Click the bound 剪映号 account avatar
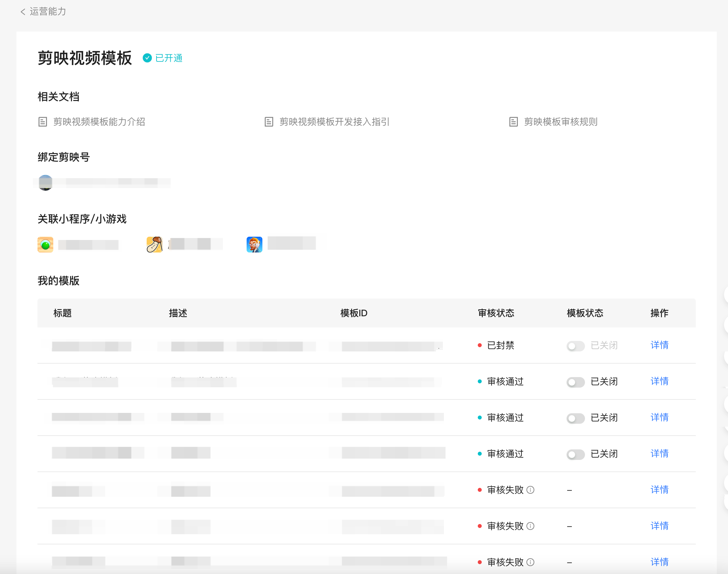This screenshot has width=728, height=574. 45,182
